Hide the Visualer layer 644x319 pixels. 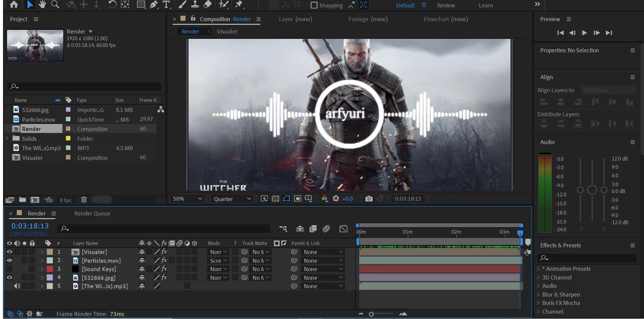coord(9,252)
